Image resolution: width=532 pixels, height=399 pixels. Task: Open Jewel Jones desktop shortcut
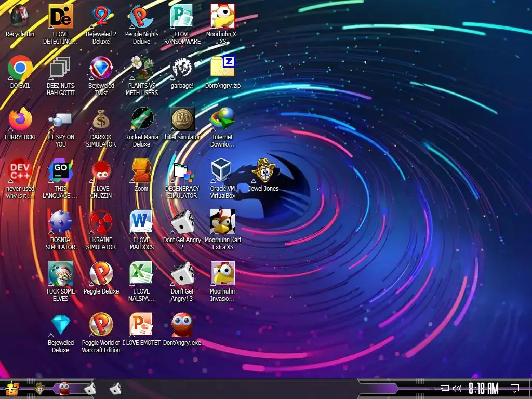point(263,175)
